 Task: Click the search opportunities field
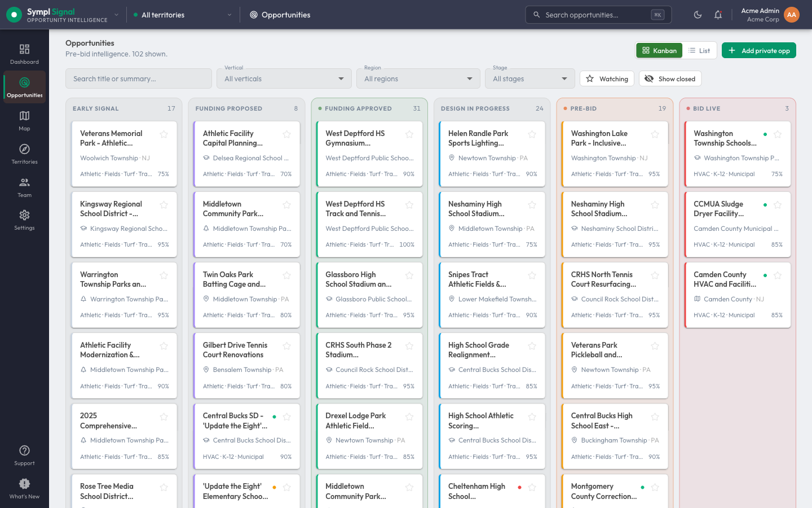(598, 15)
